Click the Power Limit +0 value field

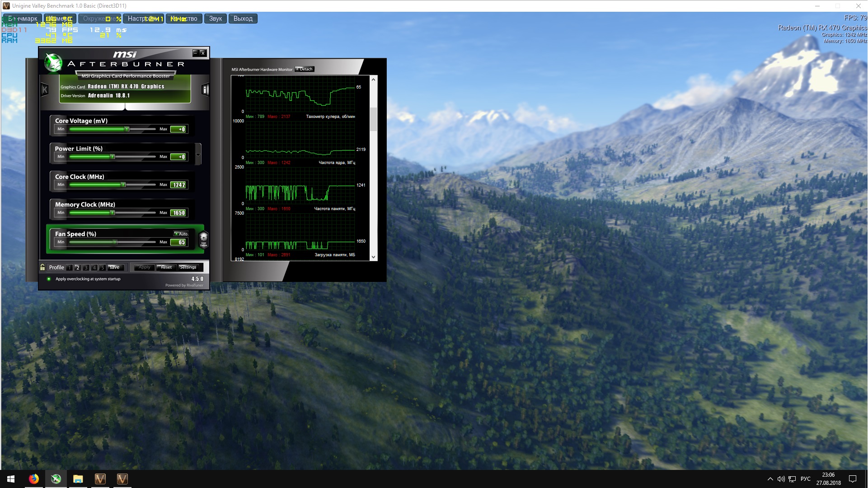coord(178,157)
